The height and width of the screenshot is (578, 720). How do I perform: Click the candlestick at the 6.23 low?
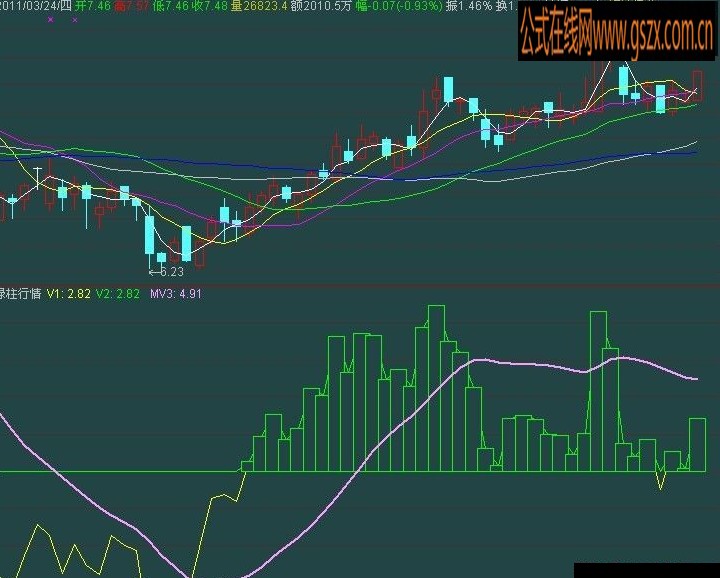(x=150, y=236)
